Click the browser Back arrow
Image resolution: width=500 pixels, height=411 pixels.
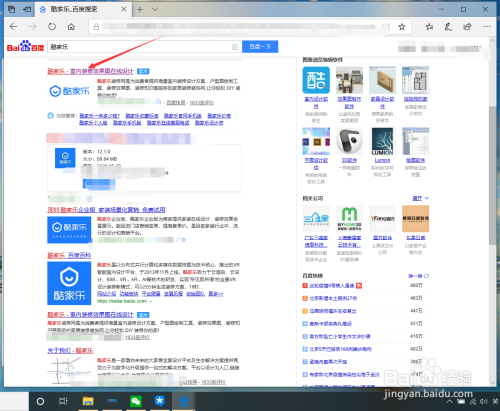(13, 27)
